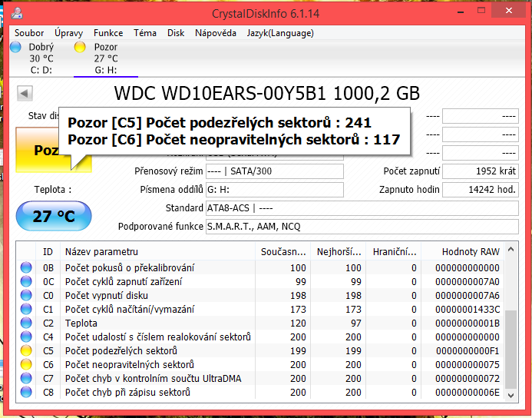This screenshot has width=532, height=418.
Task: Click the Přenosový režim SATA/300 field
Action: 275,171
